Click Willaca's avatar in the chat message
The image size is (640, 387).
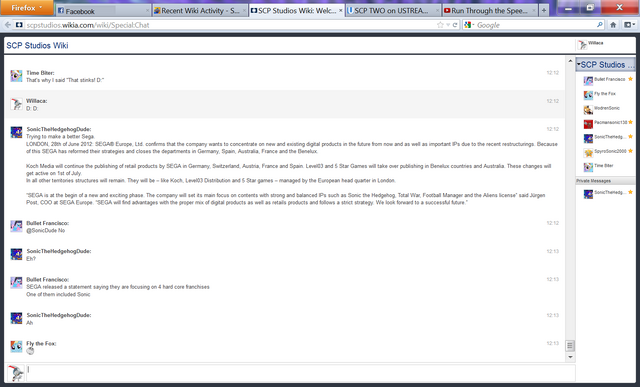coord(16,104)
